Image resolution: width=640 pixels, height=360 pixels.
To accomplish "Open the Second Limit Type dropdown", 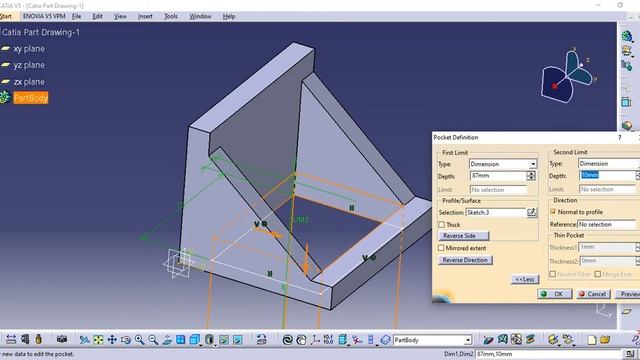I will (x=639, y=164).
